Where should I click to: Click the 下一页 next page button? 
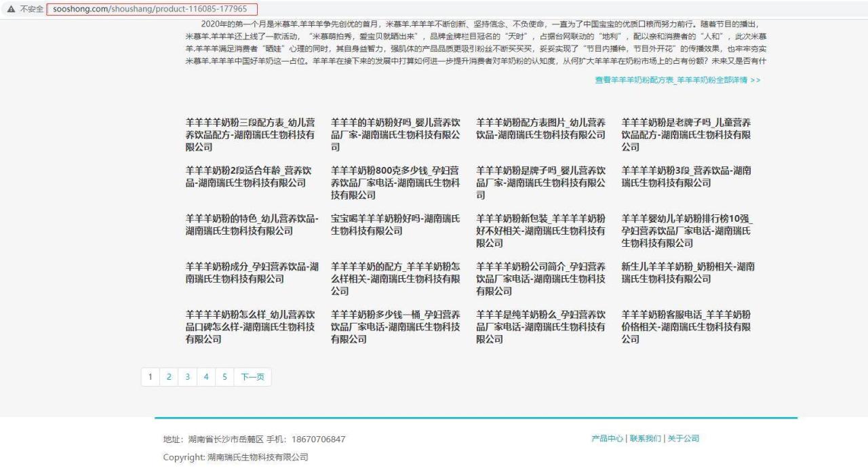pos(252,376)
